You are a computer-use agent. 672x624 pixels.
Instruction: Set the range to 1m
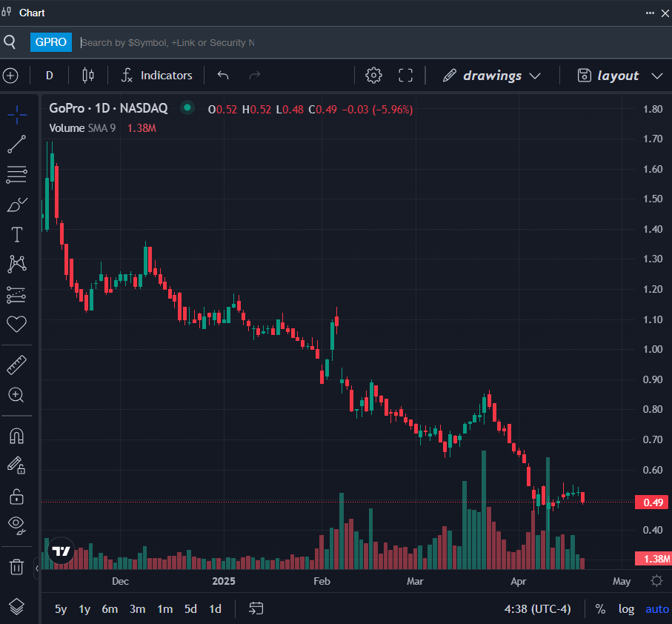[165, 609]
